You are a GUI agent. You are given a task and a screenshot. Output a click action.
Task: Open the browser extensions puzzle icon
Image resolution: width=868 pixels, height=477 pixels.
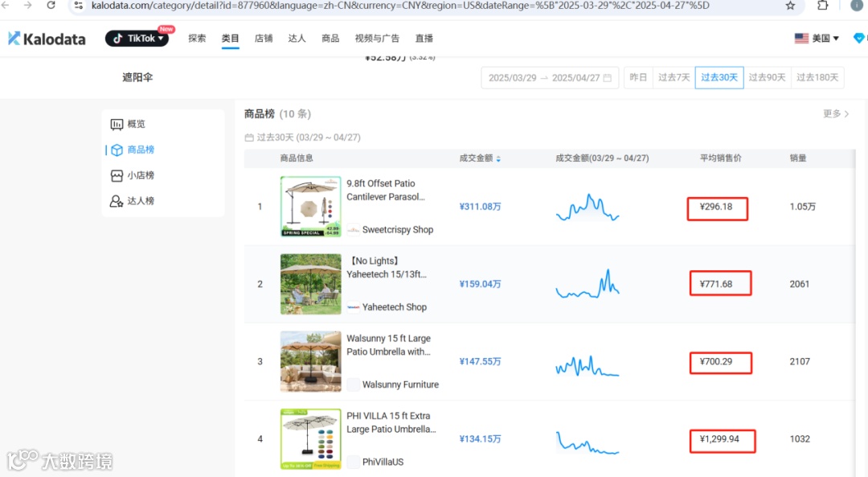tap(823, 6)
